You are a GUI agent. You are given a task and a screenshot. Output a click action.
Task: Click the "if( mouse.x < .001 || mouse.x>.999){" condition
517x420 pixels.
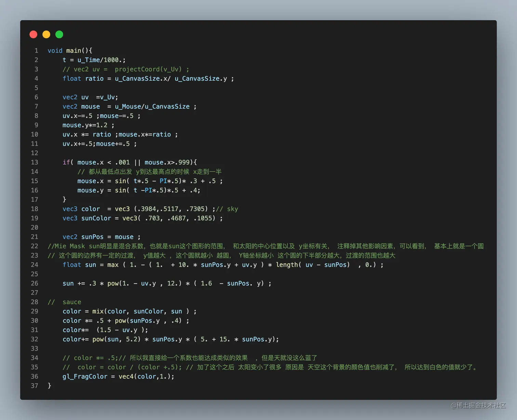click(130, 162)
